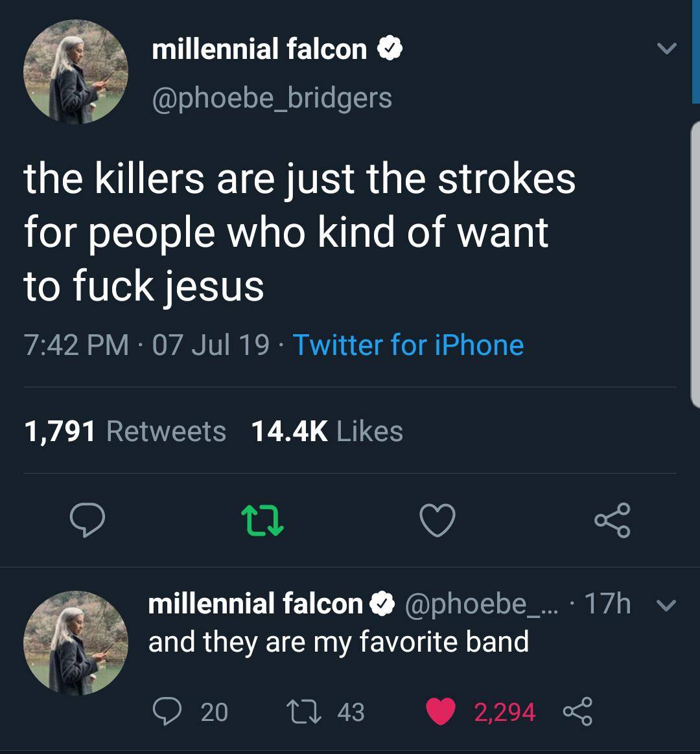Image resolution: width=700 pixels, height=754 pixels.
Task: Open the share icon on the reply tweet
Action: click(576, 711)
